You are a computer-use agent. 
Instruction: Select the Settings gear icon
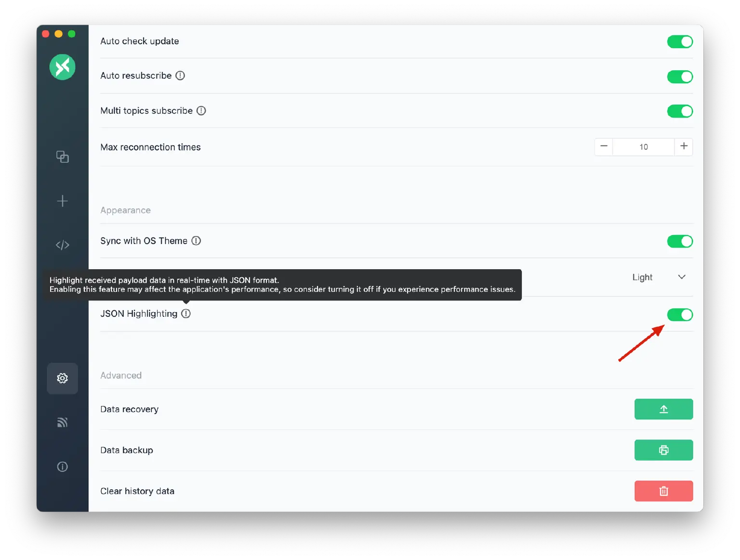(x=62, y=378)
